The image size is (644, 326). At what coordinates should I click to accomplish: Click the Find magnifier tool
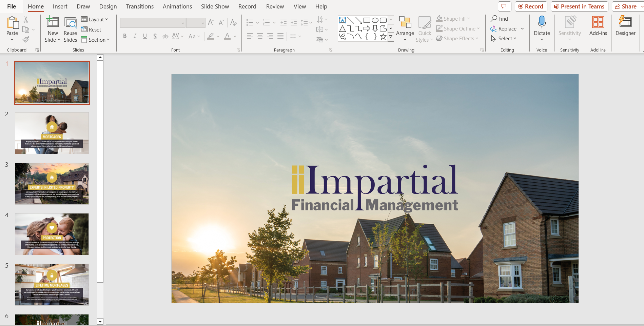500,19
